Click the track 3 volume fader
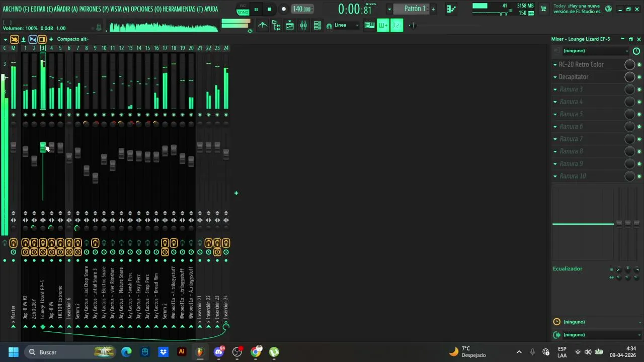Screen dimensions: 644x362 (43, 147)
